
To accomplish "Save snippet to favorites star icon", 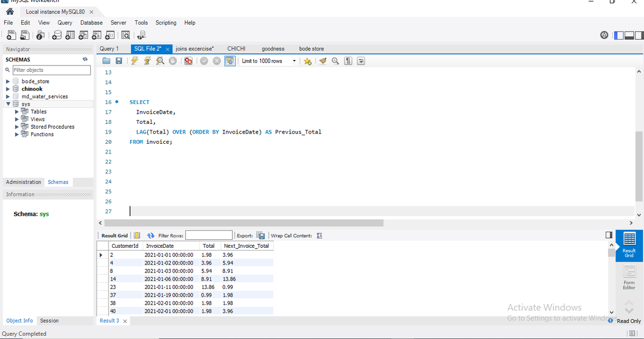I will tap(308, 61).
